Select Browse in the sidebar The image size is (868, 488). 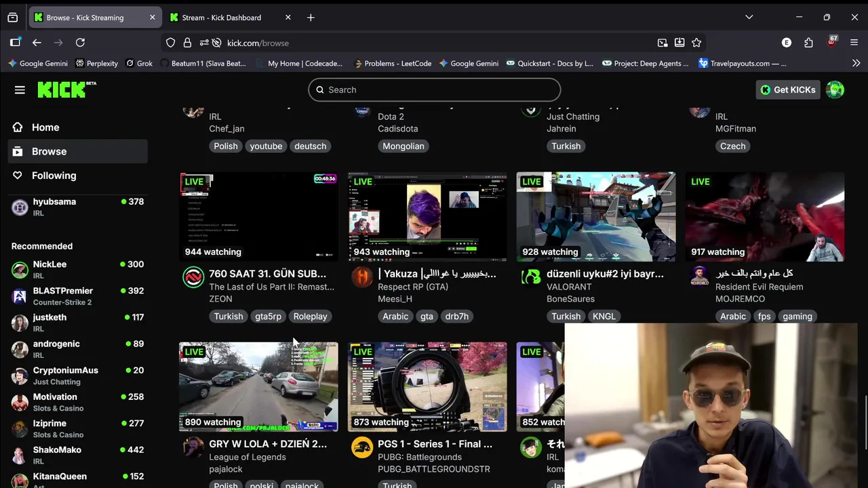click(x=78, y=151)
